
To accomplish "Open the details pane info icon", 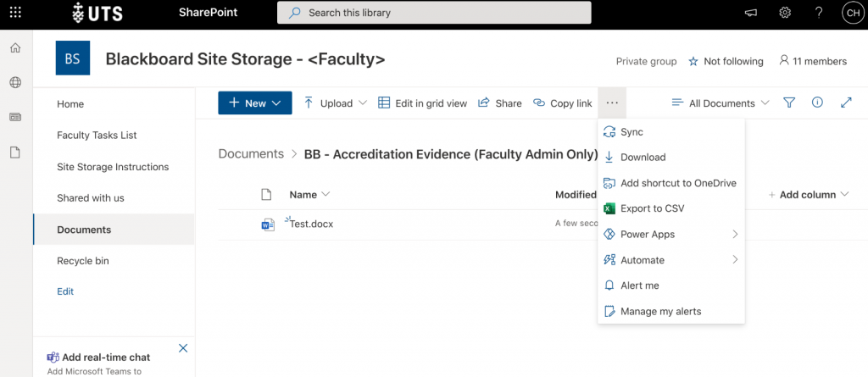I will [817, 103].
